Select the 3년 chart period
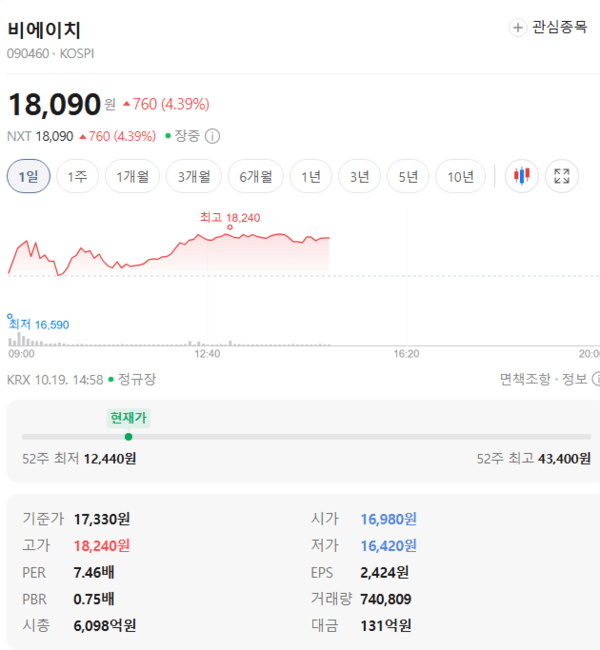The height and width of the screenshot is (650, 600). [359, 176]
